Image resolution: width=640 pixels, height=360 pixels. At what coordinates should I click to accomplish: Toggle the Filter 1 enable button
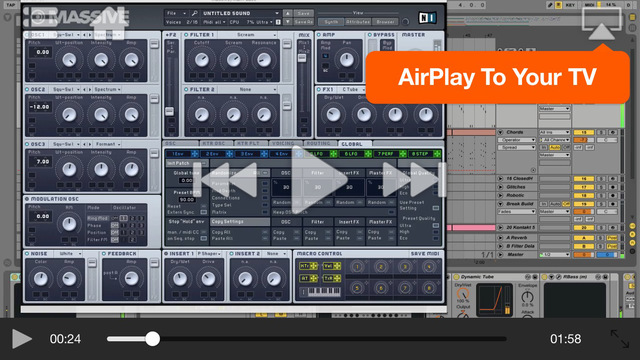(187, 35)
